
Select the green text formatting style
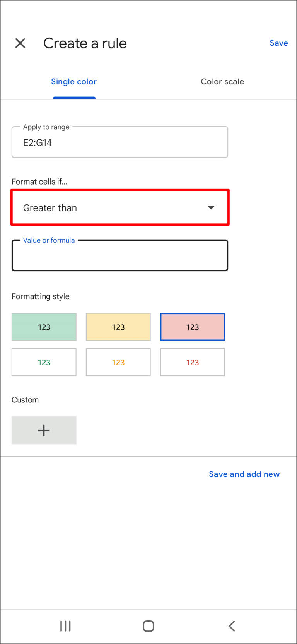(44, 362)
